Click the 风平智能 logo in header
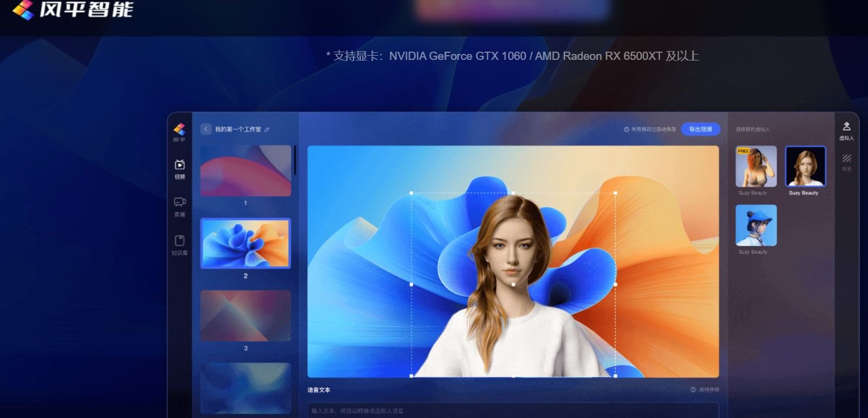This screenshot has height=418, width=868. [x=73, y=10]
